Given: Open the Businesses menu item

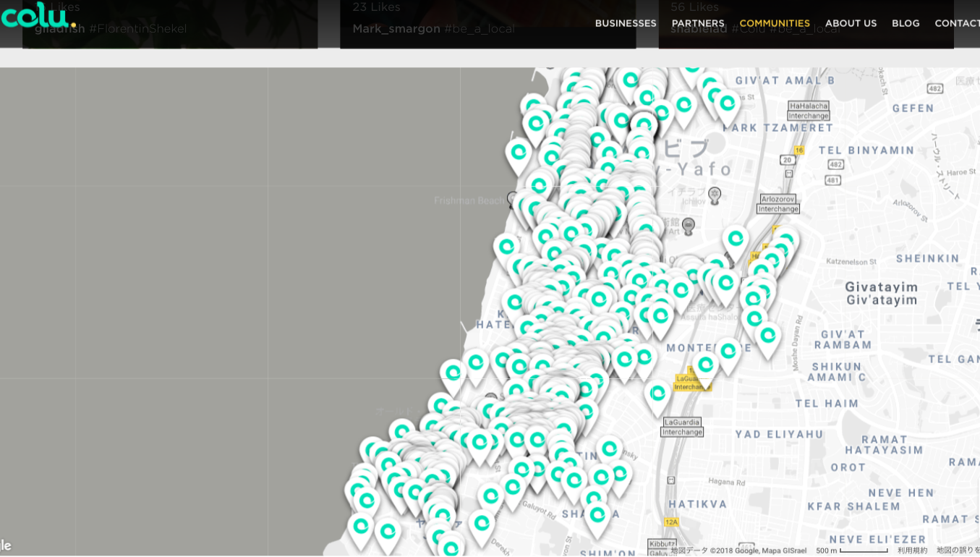Looking at the screenshot, I should click(x=625, y=23).
